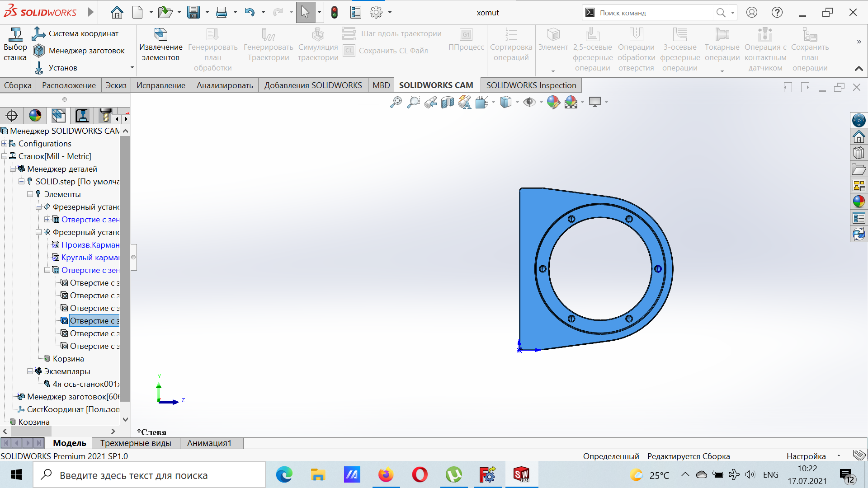This screenshot has width=868, height=488.
Task: Open the Hide/Show Items eye dropdown
Action: [x=541, y=102]
